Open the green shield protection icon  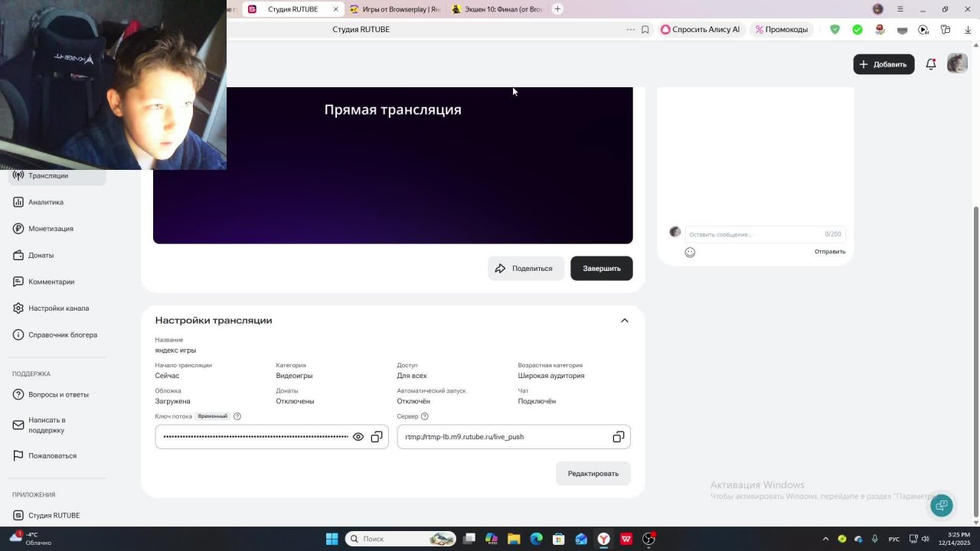point(835,30)
